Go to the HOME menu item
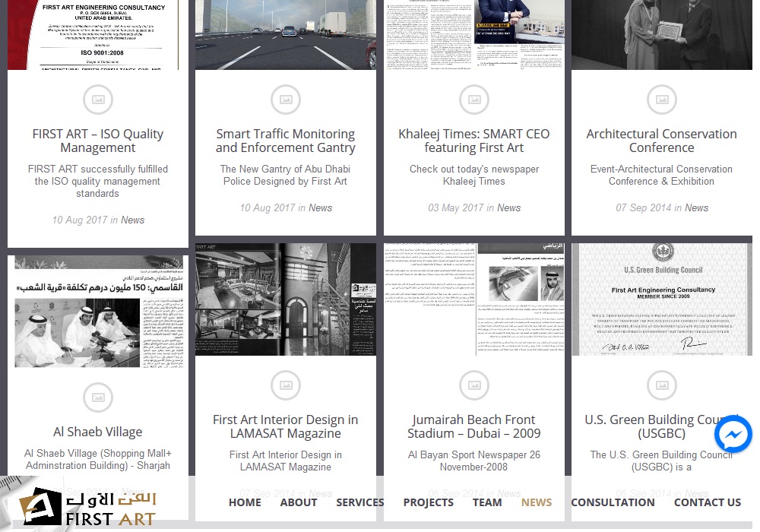Viewport: 760px width, 532px height. tap(245, 502)
